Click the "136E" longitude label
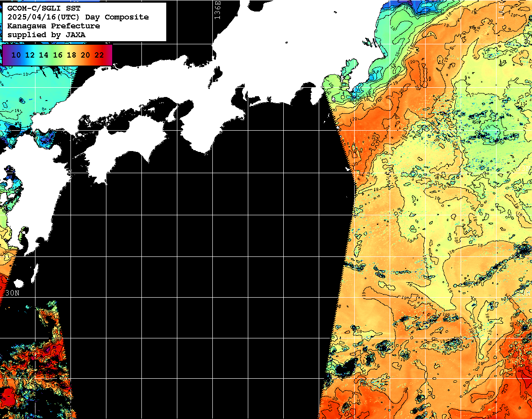The height and width of the screenshot is (419, 532). point(217,10)
